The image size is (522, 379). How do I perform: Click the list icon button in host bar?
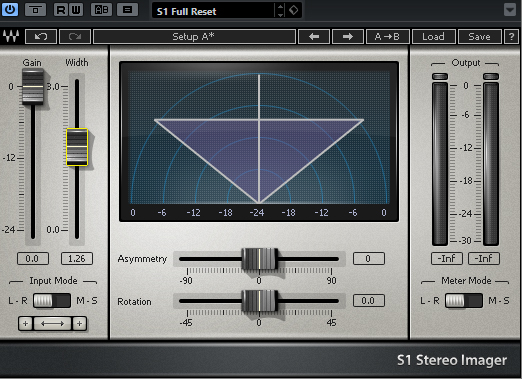click(127, 10)
